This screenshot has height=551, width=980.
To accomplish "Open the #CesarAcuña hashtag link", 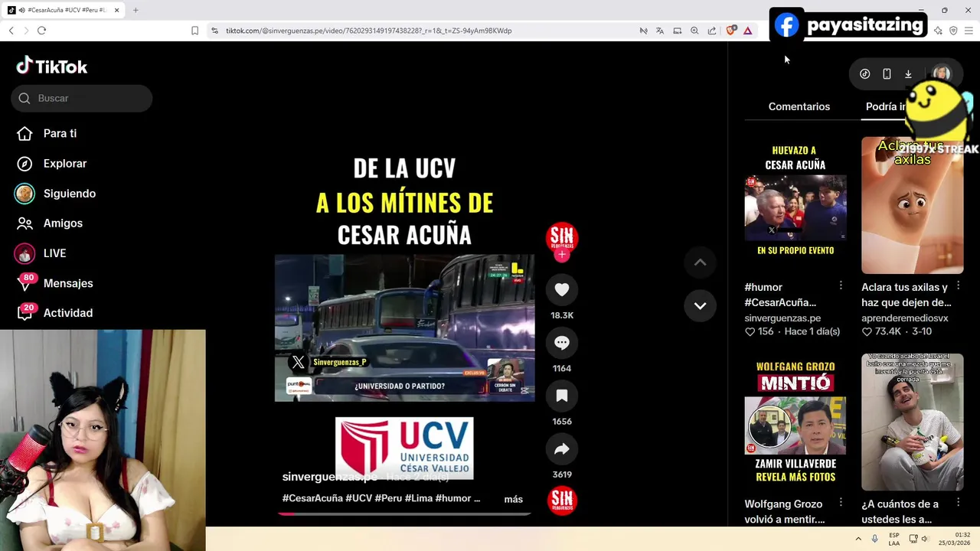I will [x=312, y=498].
